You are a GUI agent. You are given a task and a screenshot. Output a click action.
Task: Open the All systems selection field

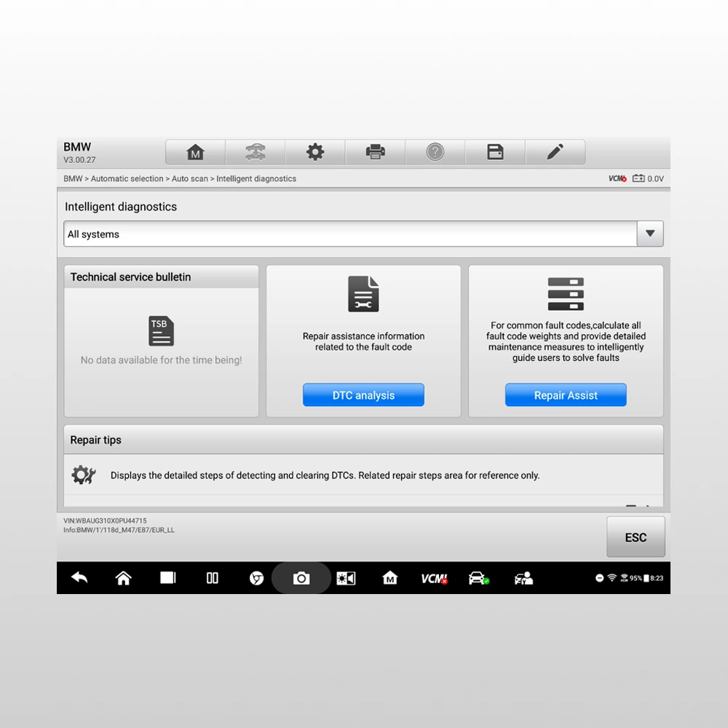349,234
